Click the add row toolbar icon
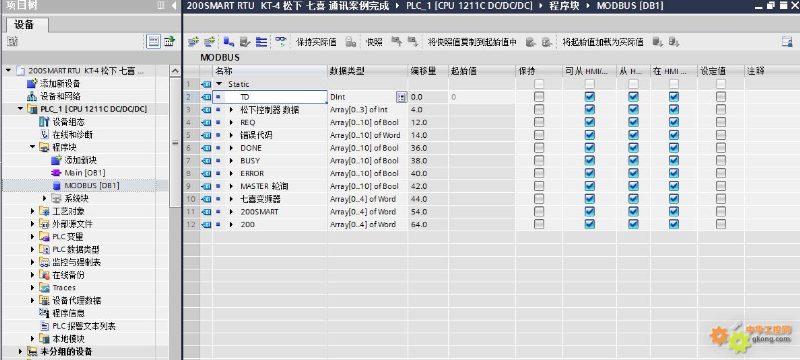This screenshot has width=800, height=360. [209, 42]
